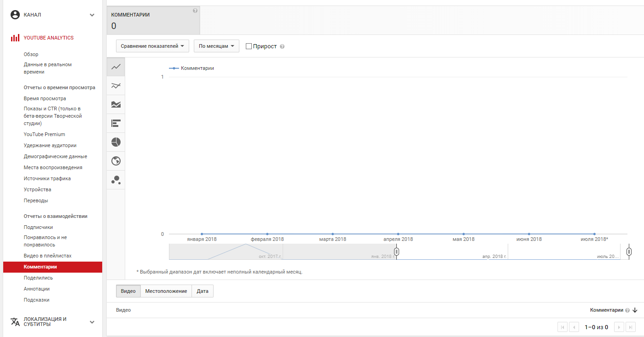The image size is (644, 337).
Task: Select the line chart view icon
Action: [116, 67]
